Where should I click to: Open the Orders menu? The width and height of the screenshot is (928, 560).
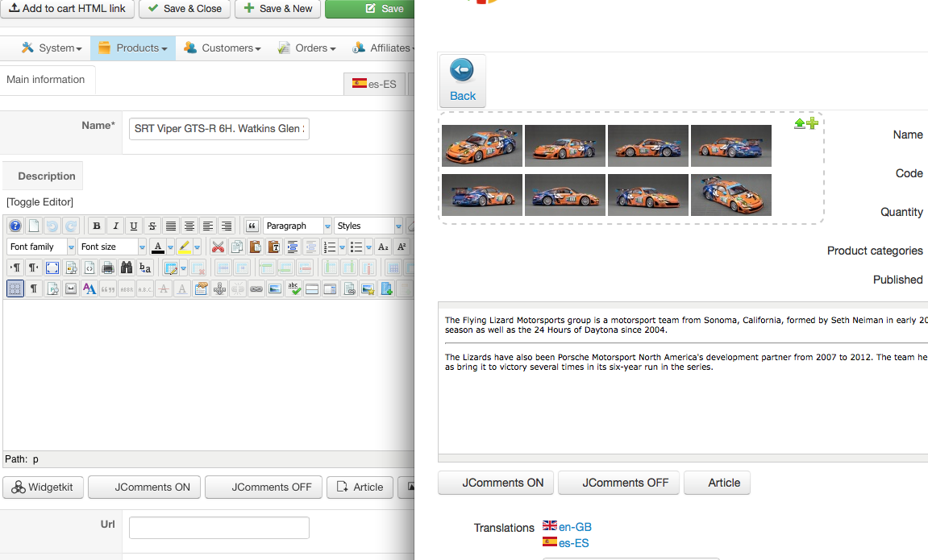306,48
